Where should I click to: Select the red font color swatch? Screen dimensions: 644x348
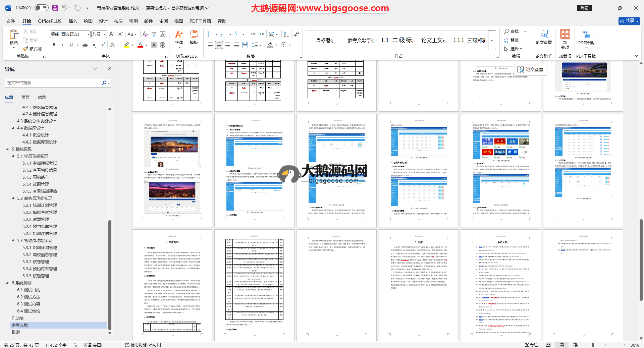coord(140,45)
